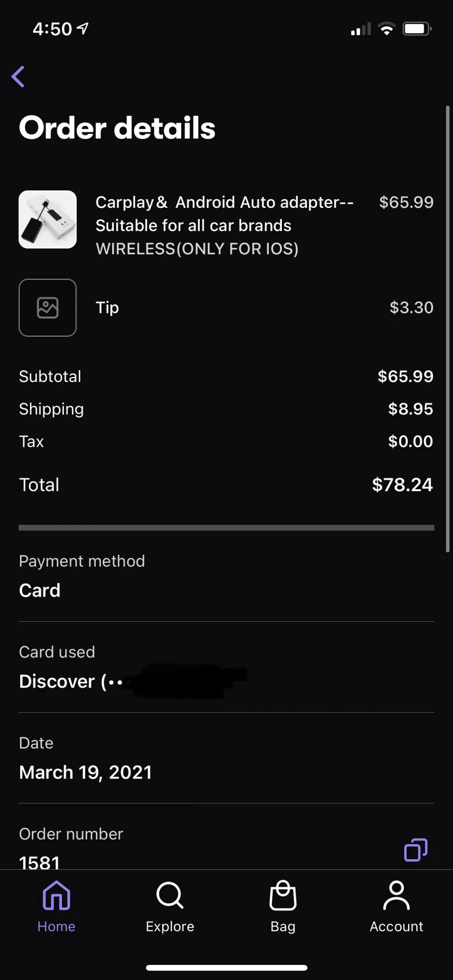Tap the battery indicator icon
Viewport: 453px width, 980px height.
tap(417, 29)
